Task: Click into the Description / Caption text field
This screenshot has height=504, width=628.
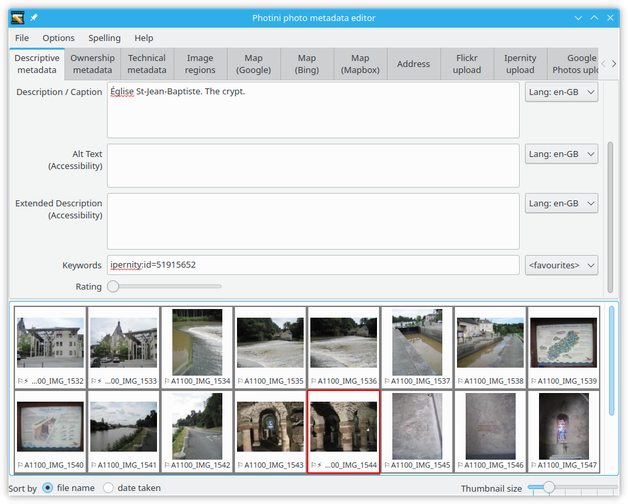Action: coord(313,110)
